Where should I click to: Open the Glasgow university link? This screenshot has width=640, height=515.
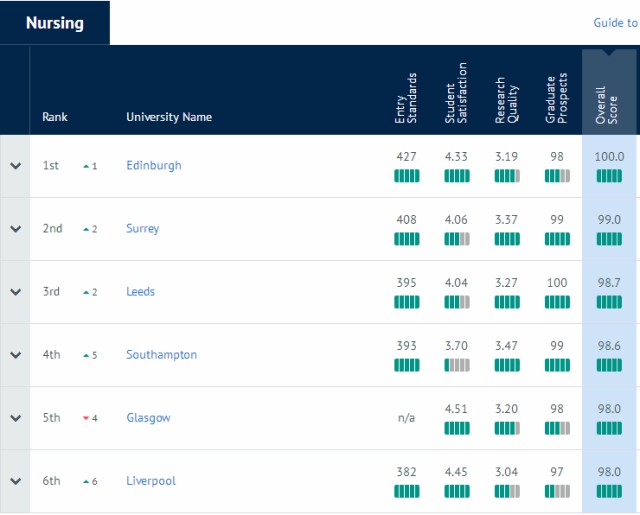pyautogui.click(x=149, y=418)
